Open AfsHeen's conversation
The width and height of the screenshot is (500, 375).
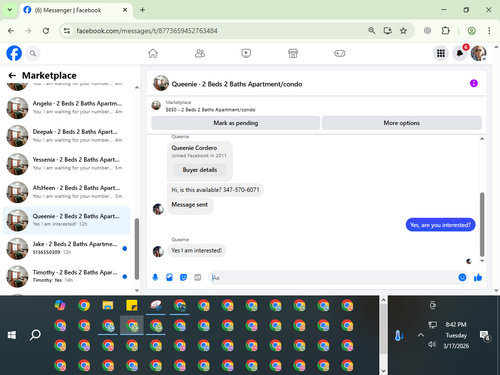pos(67,192)
